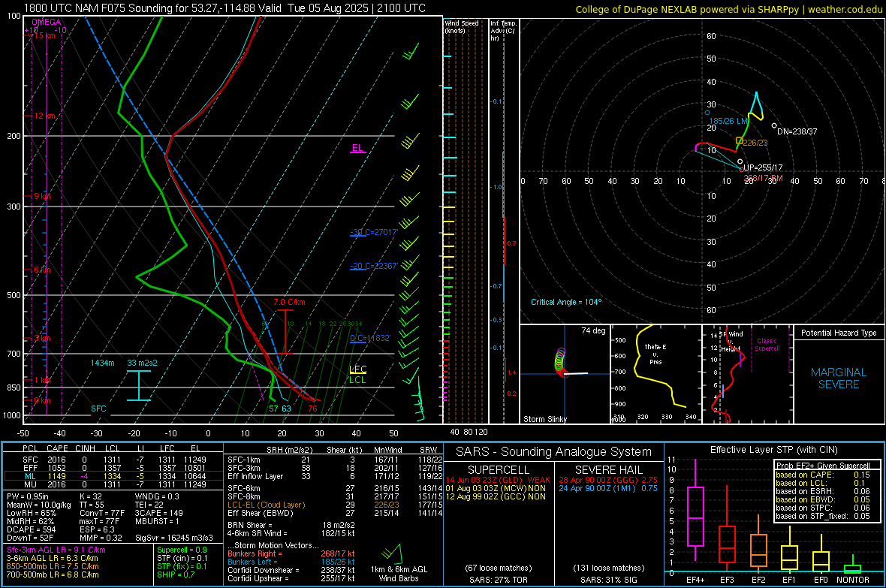Click the 'SARS: 31% SIG' result

coord(608,580)
